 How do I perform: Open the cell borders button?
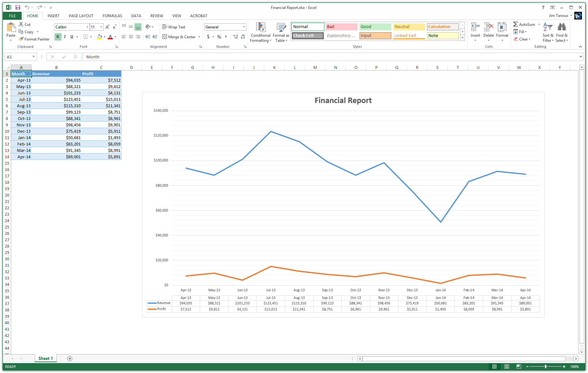[x=85, y=37]
